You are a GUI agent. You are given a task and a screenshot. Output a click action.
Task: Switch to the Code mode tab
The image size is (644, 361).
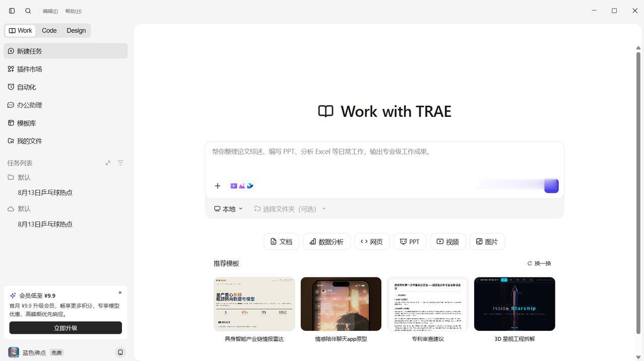tap(49, 31)
